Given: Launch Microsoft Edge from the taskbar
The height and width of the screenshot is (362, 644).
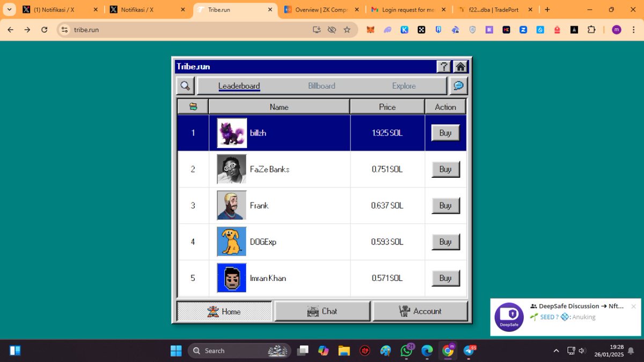Looking at the screenshot, I should (x=427, y=351).
